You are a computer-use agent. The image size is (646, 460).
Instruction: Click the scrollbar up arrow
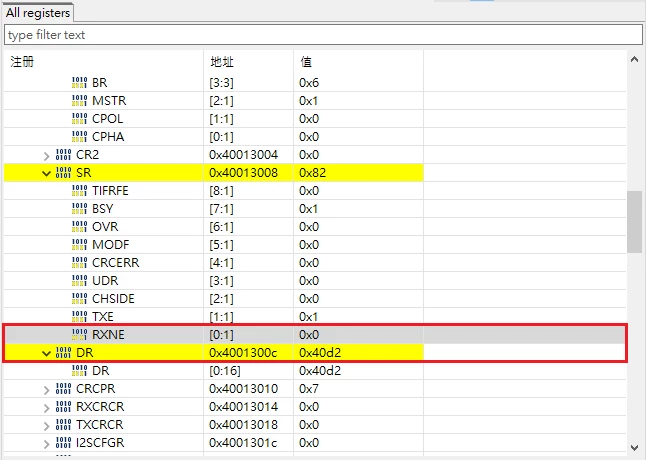click(634, 60)
